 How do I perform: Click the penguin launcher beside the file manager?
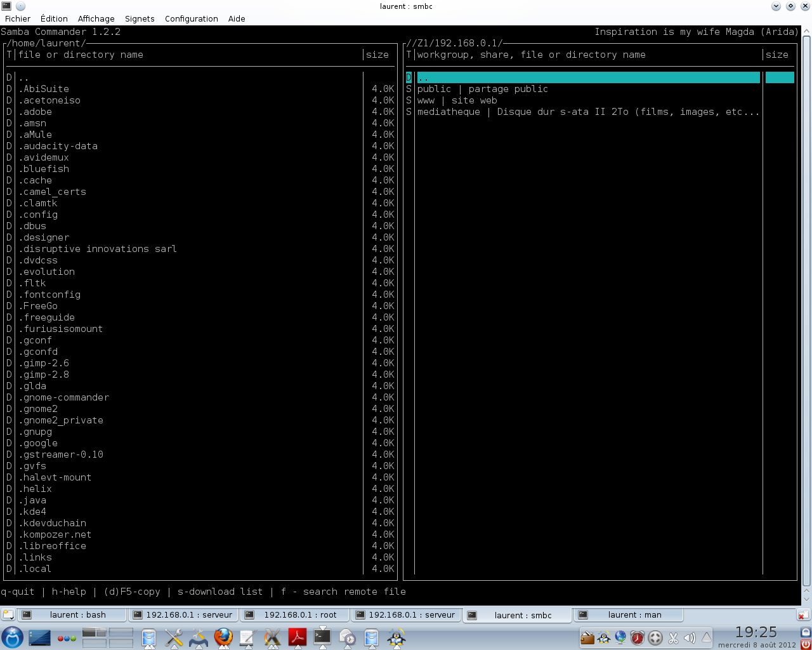396,638
